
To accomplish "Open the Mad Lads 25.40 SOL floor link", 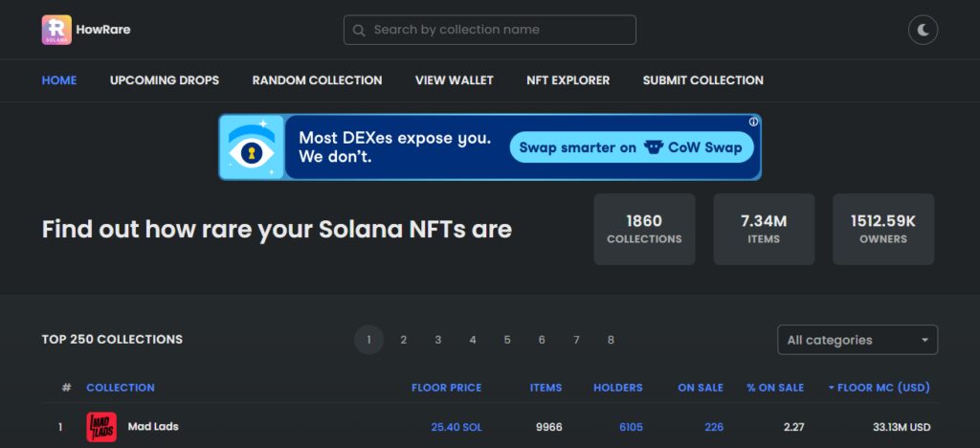I will click(457, 427).
